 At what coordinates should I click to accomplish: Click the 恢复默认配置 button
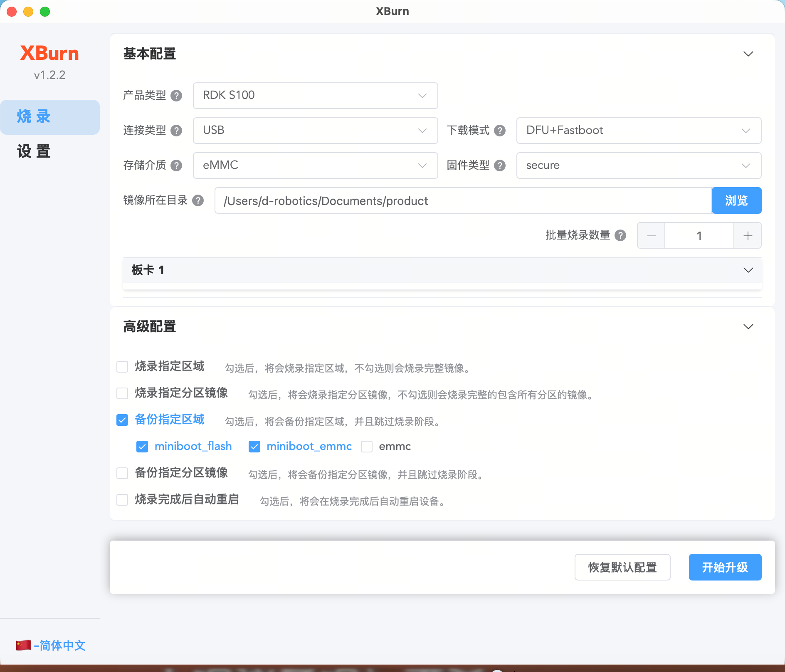[x=622, y=567]
